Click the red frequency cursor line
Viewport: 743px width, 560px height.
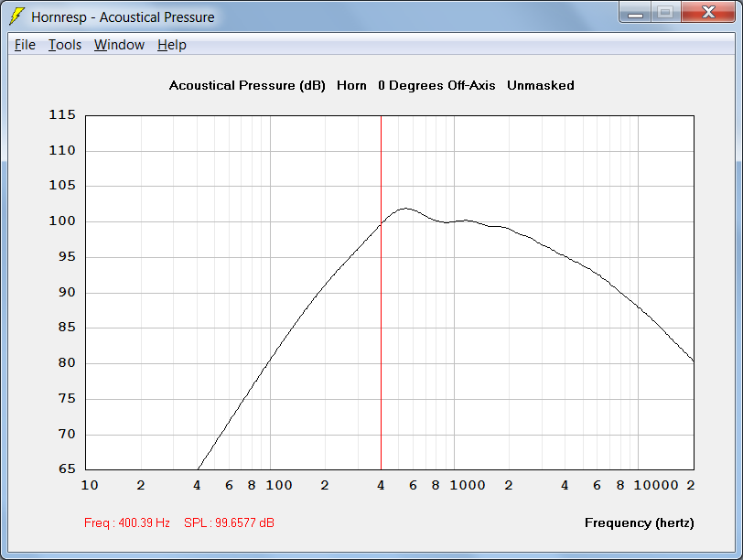381,292
